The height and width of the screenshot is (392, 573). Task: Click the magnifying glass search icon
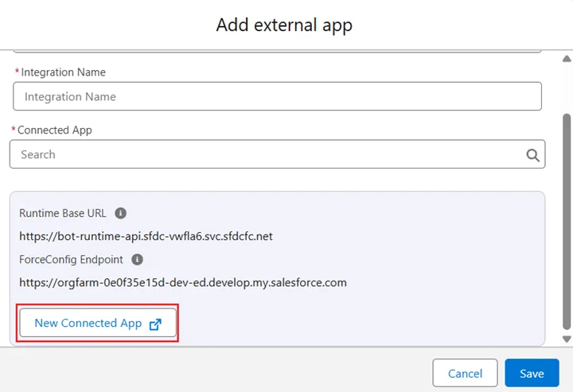click(x=533, y=155)
